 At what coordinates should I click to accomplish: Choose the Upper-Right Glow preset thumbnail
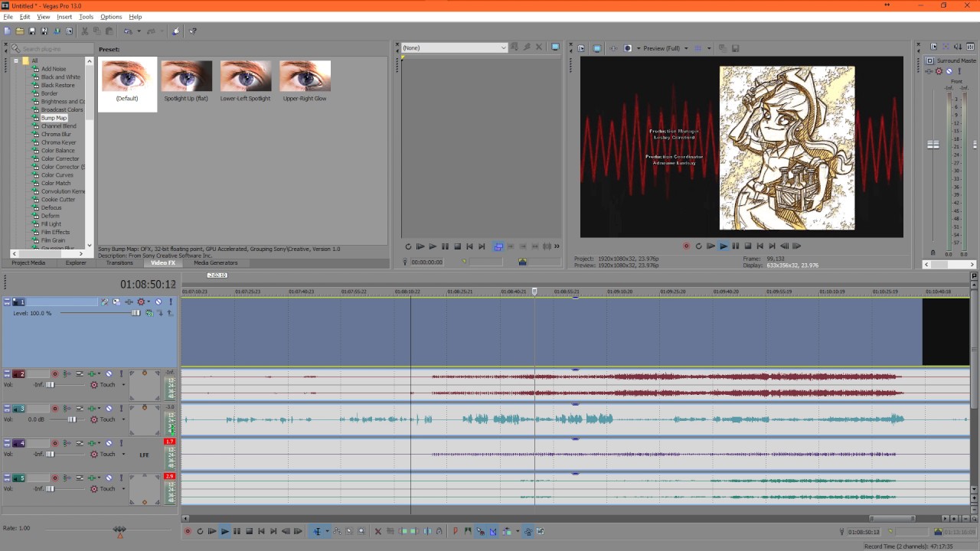pyautogui.click(x=305, y=77)
